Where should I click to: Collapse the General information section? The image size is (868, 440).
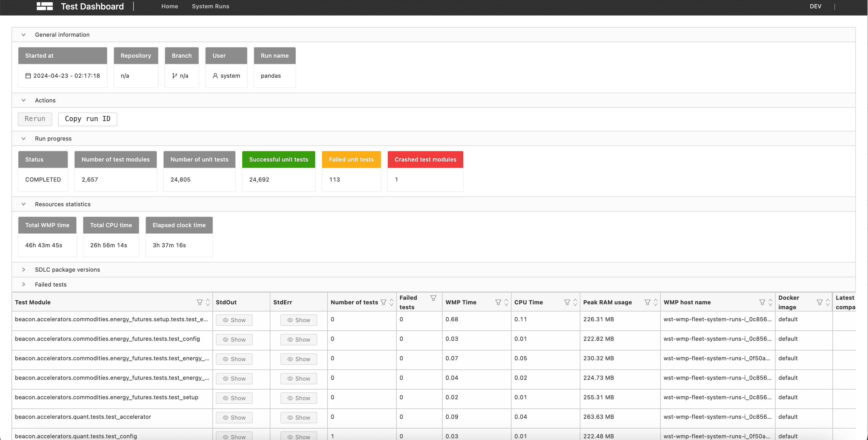(24, 35)
